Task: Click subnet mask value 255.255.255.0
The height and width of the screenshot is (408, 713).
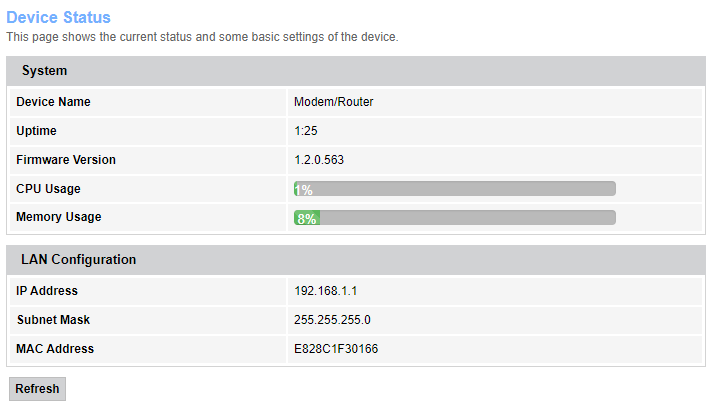Action: [334, 320]
